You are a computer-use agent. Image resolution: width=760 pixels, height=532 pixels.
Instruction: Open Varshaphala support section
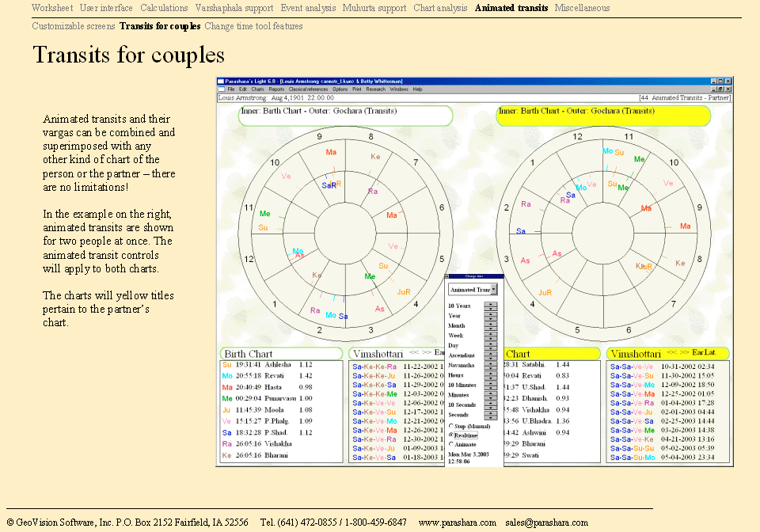[234, 8]
